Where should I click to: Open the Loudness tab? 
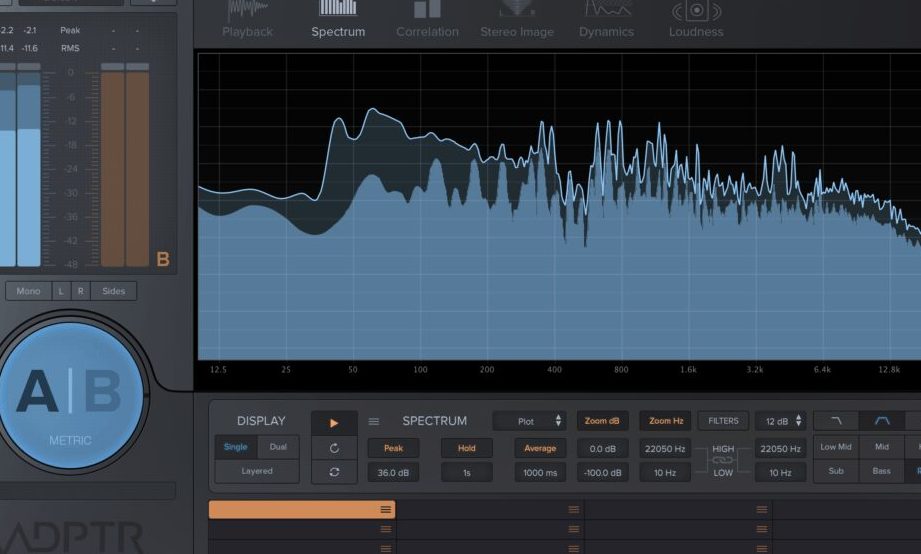click(696, 21)
